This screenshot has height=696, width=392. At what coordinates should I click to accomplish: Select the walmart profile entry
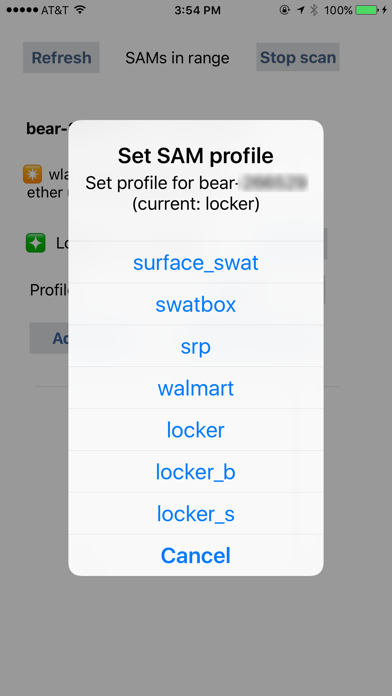pyautogui.click(x=196, y=388)
